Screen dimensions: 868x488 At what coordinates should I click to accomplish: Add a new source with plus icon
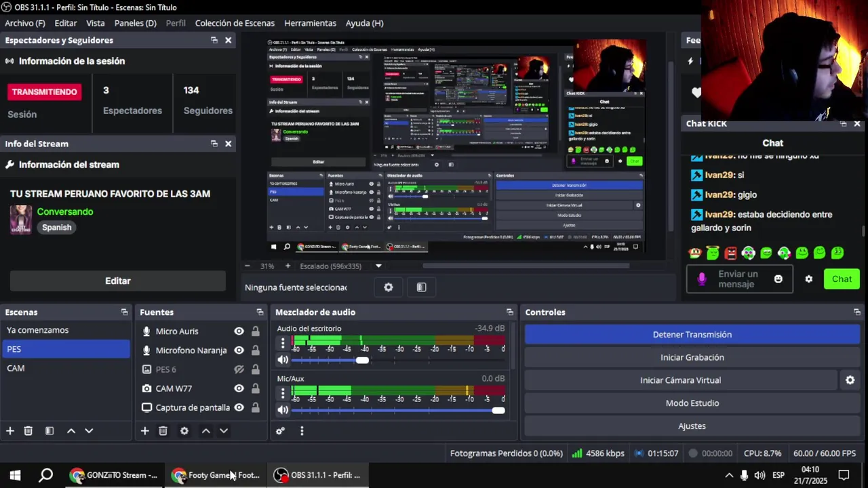tap(144, 431)
